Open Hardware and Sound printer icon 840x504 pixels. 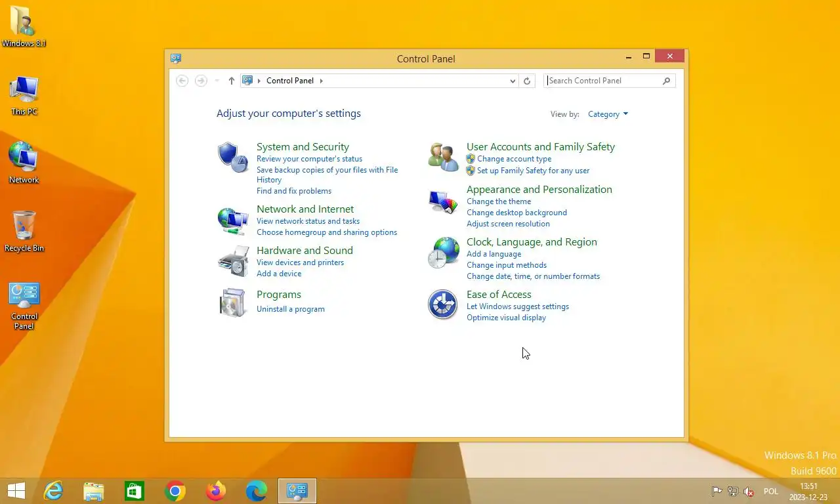tap(233, 261)
